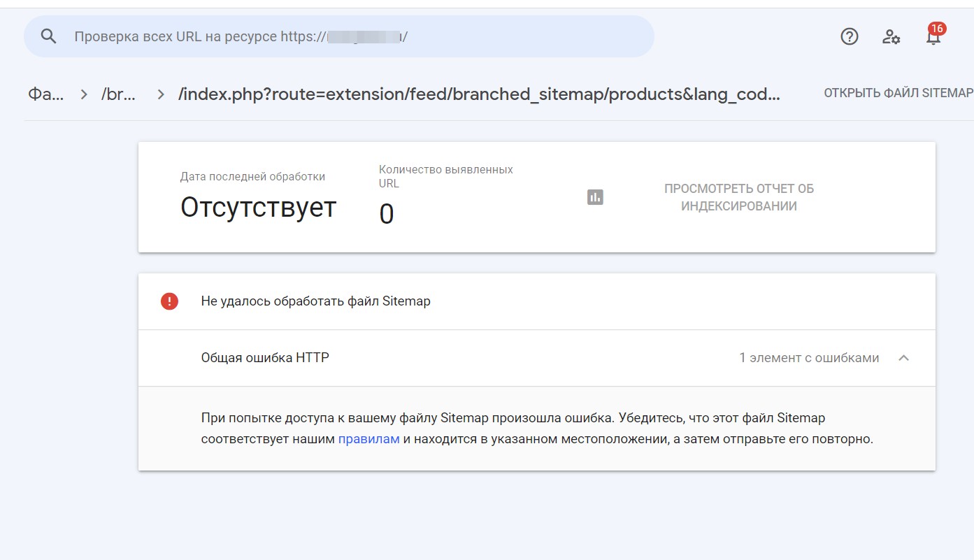Screen dimensions: 974x560
Task: Click the Общая ошибка HTTP row label
Action: tap(265, 358)
